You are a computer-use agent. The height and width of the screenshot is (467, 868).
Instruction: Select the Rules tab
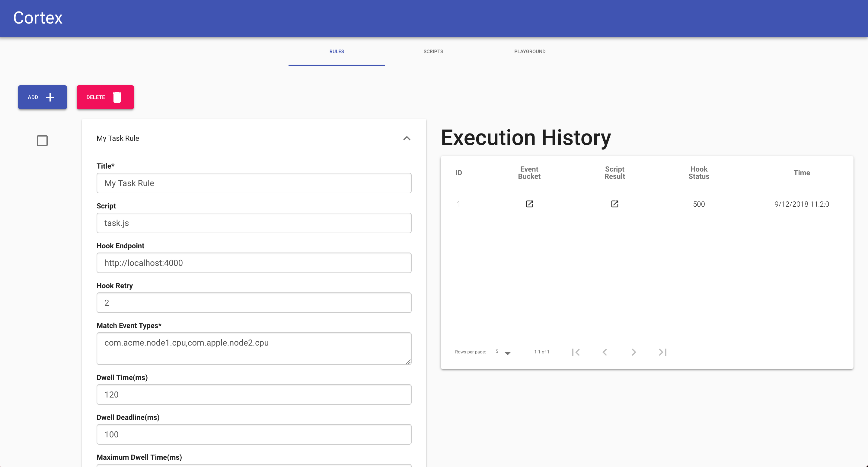coord(337,51)
